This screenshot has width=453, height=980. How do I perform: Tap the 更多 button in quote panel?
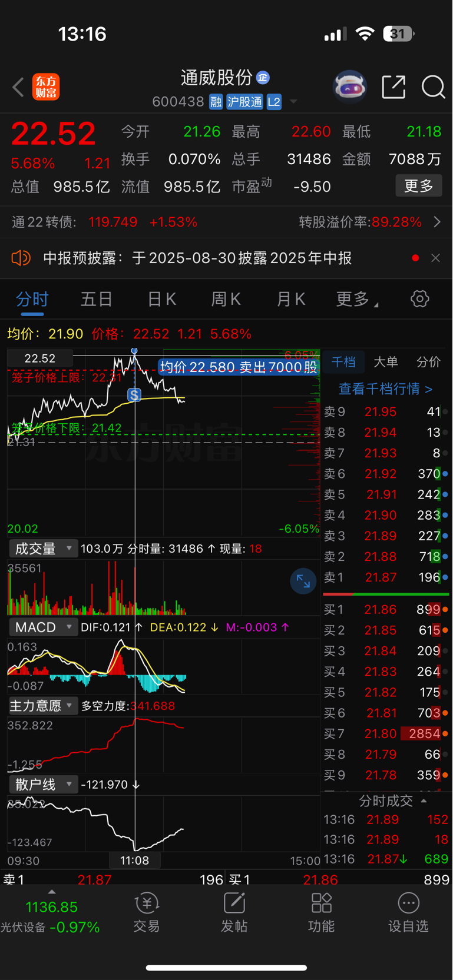(x=419, y=186)
